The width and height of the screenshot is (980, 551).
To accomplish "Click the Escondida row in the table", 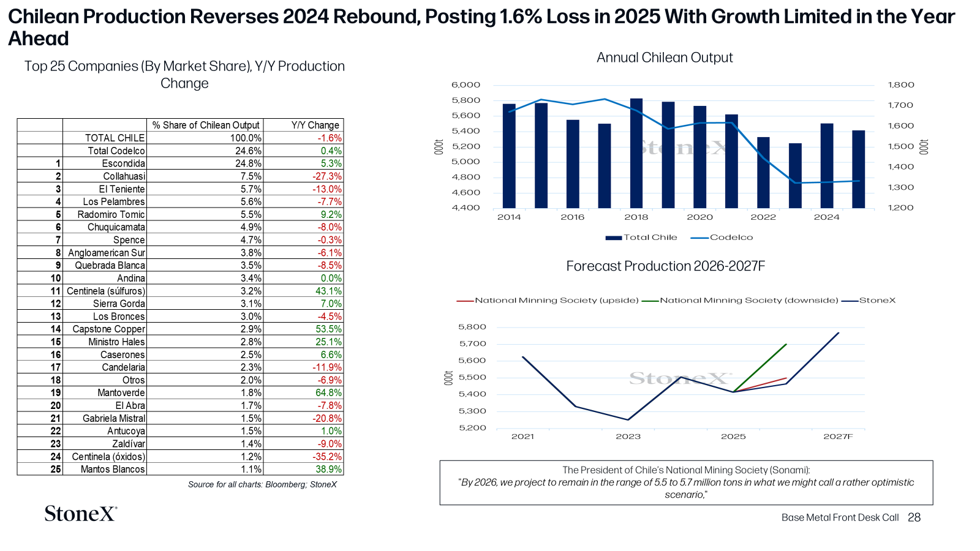I will pyautogui.click(x=180, y=163).
